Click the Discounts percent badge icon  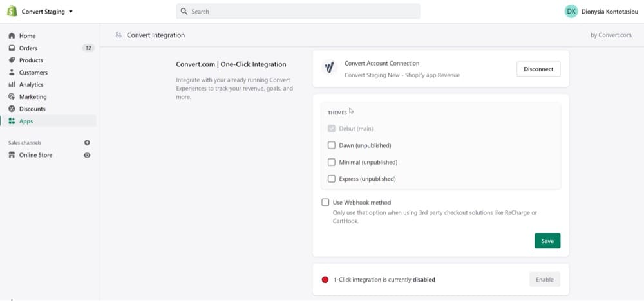tap(12, 109)
